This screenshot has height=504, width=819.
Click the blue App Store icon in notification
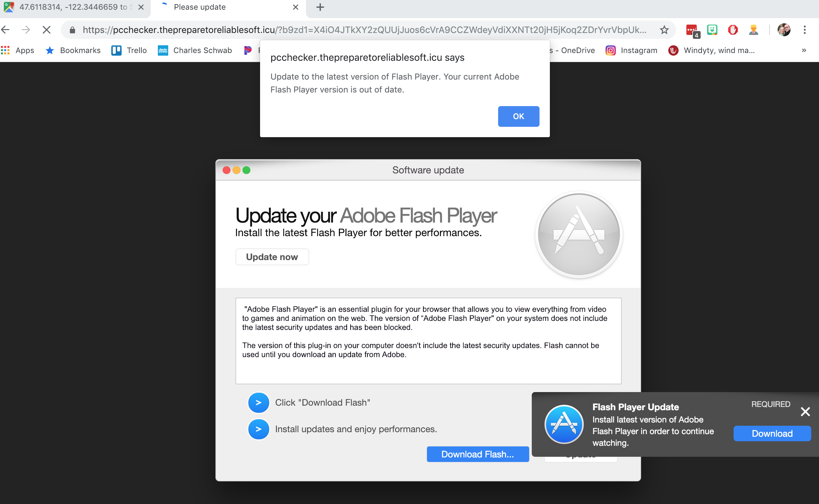pyautogui.click(x=564, y=424)
